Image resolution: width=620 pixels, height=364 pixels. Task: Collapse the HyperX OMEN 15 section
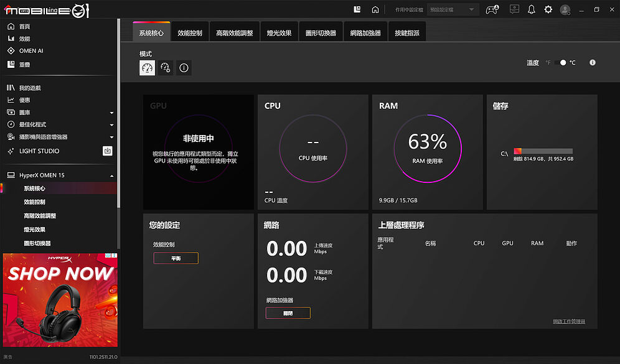tap(111, 175)
